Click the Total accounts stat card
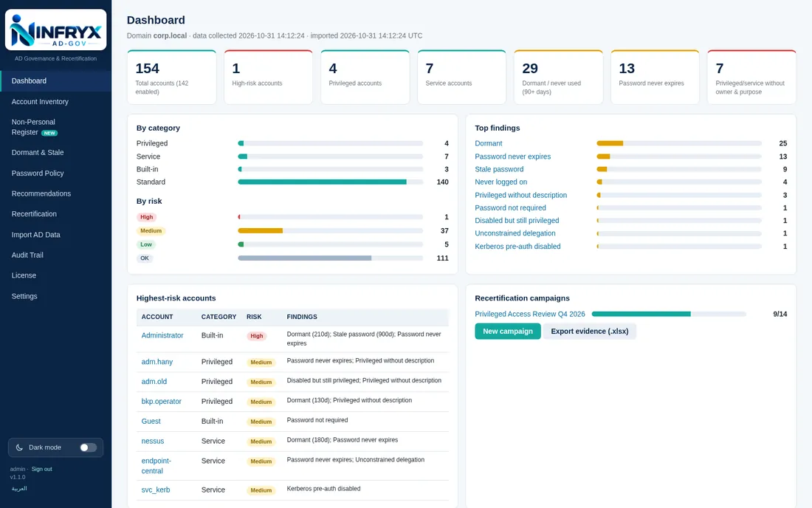The width and height of the screenshot is (812, 508). point(172,77)
